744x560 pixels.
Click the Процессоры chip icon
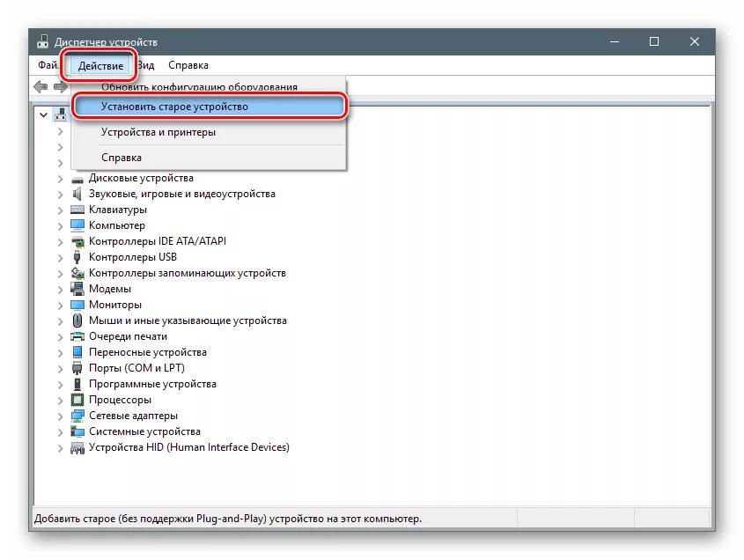click(x=77, y=400)
